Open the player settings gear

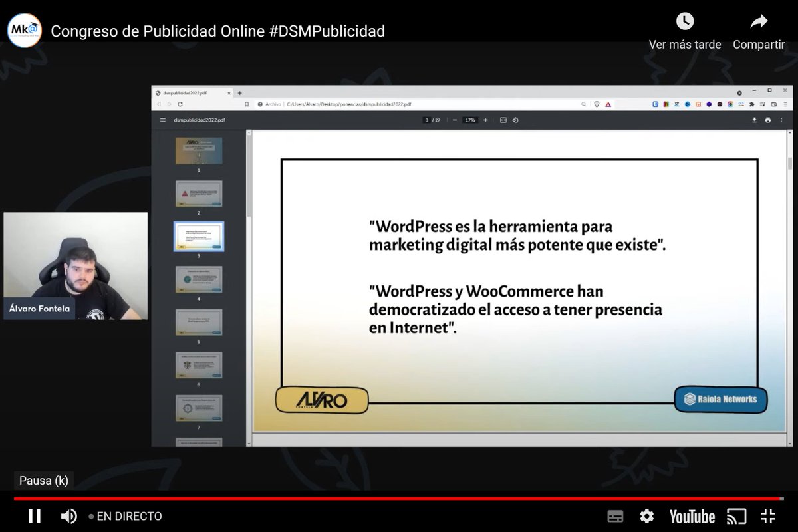(x=646, y=517)
